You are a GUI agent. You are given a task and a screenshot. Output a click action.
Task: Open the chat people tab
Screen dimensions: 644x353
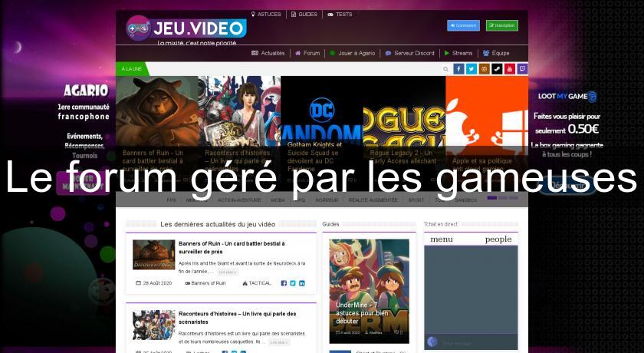point(498,239)
